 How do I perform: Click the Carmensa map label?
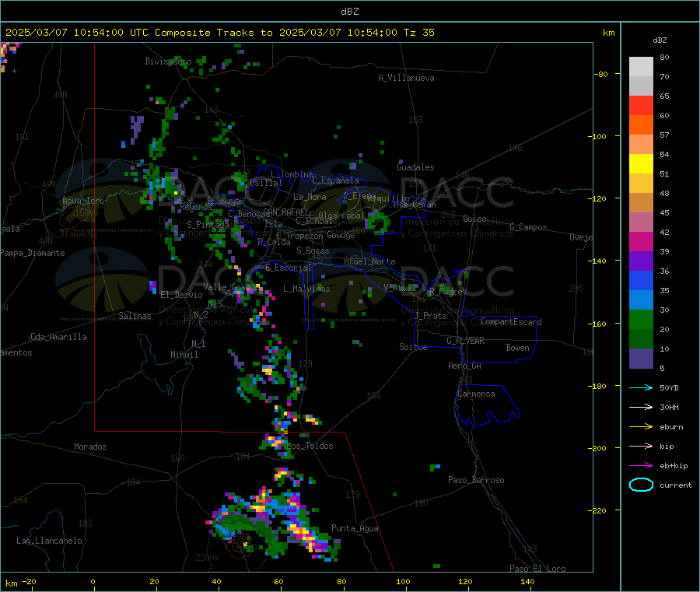(x=476, y=394)
